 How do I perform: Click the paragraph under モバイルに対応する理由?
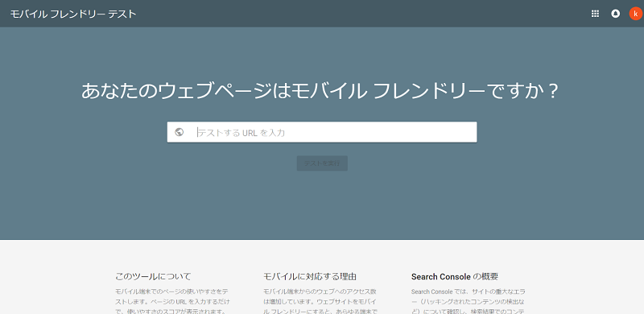[x=320, y=301]
